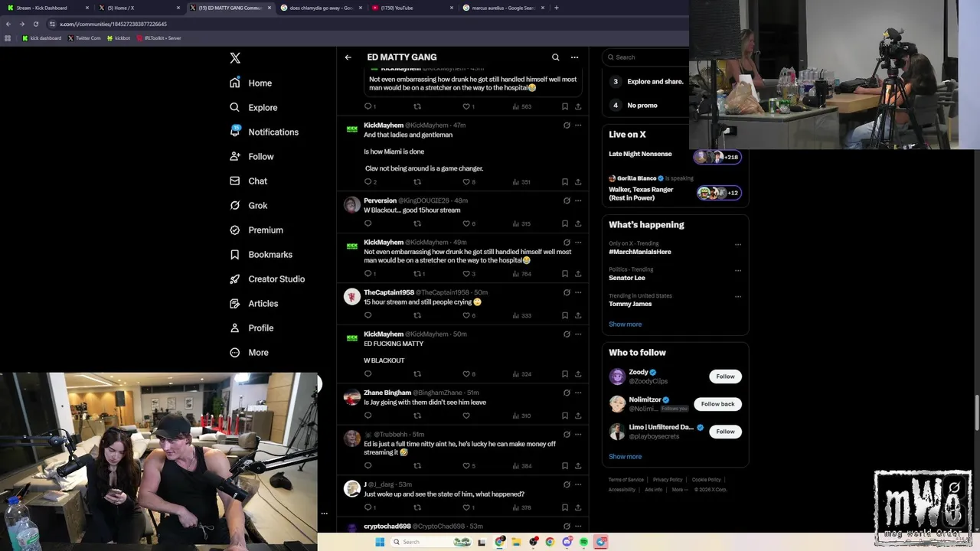Switch to 'does chlamydia go away' tab
Image resolution: width=980 pixels, height=551 pixels.
click(320, 8)
